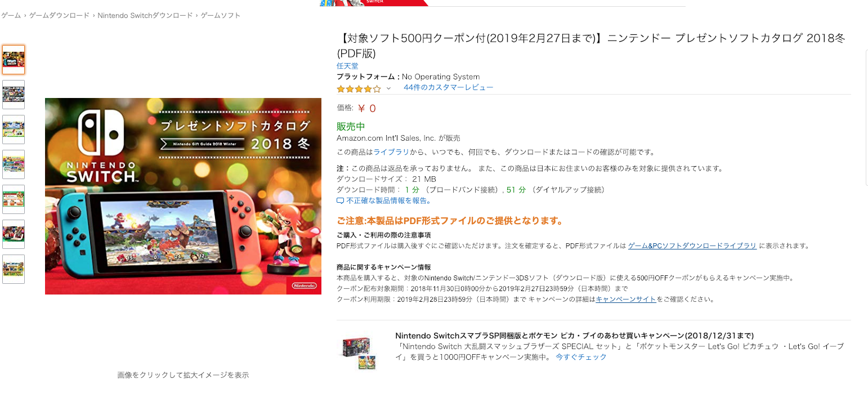Go to Nintendo Switchダウンロード breadcrumb
The image size is (868, 397).
(x=145, y=15)
